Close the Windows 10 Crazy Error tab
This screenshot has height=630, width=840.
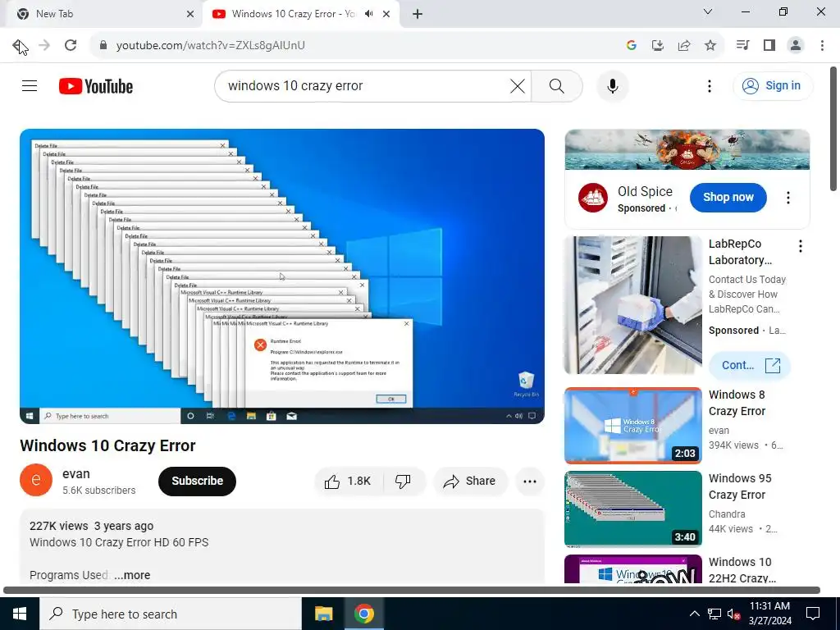(386, 14)
